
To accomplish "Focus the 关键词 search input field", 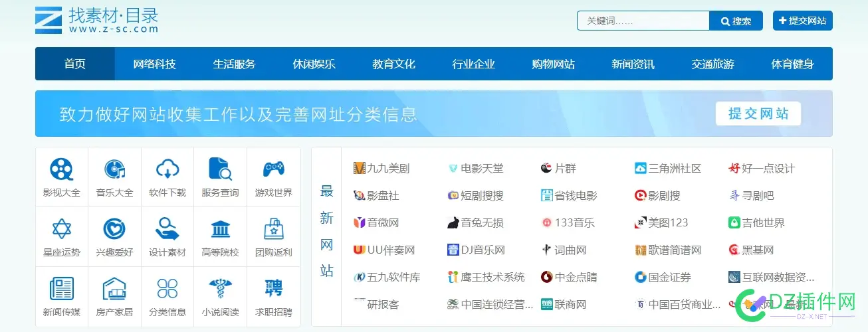I will 643,21.
